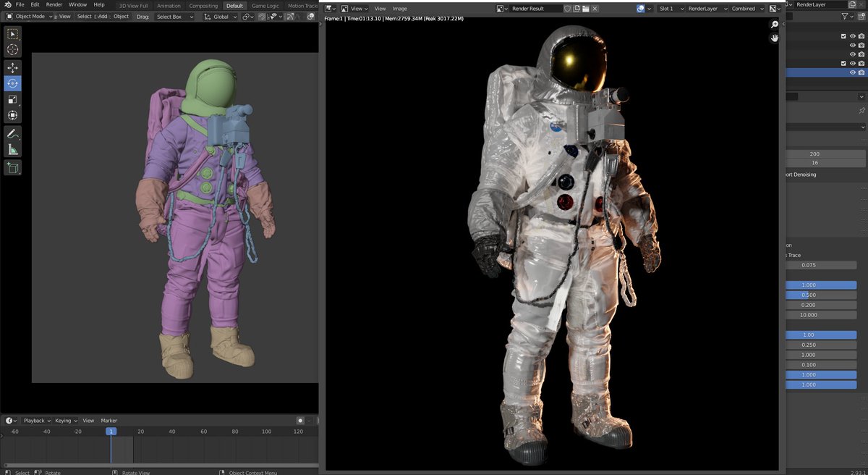Open the Render menu
This screenshot has width=868, height=475.
point(54,4)
